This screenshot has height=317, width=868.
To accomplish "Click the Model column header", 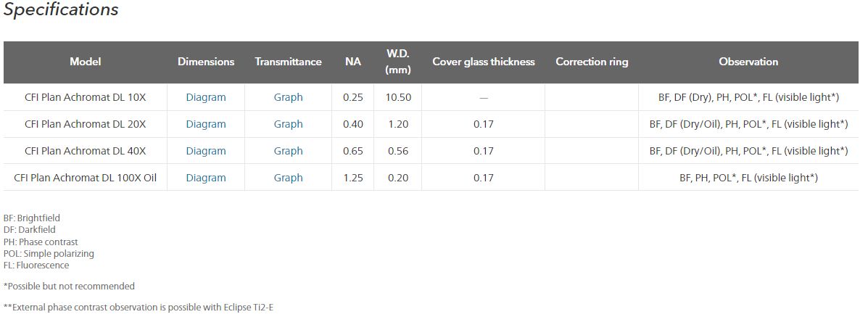I will coord(85,62).
